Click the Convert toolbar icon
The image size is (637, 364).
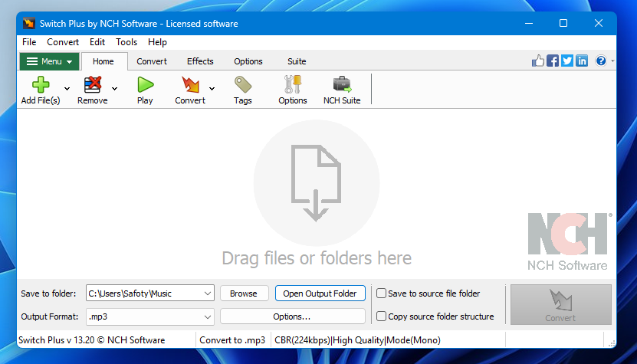pos(190,85)
